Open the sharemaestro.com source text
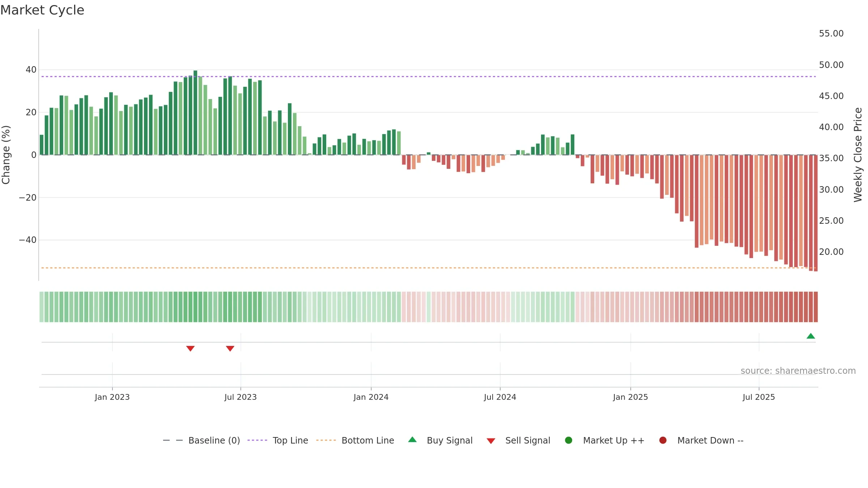This screenshot has height=488, width=868. [x=798, y=371]
